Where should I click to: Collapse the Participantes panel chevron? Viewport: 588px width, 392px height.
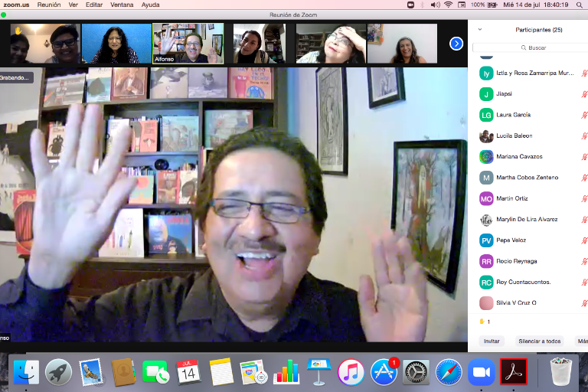(x=480, y=30)
